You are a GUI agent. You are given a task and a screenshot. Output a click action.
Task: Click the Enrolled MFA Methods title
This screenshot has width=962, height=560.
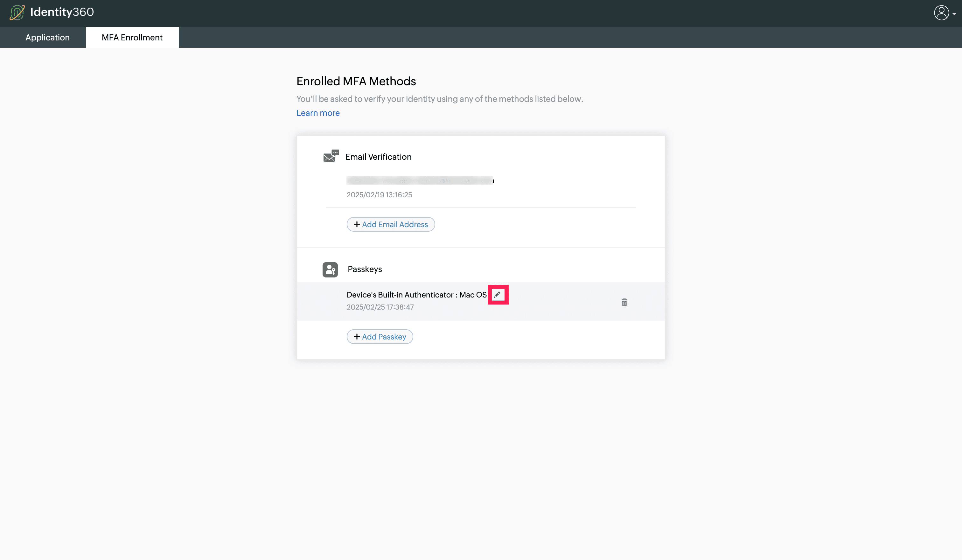tap(356, 81)
